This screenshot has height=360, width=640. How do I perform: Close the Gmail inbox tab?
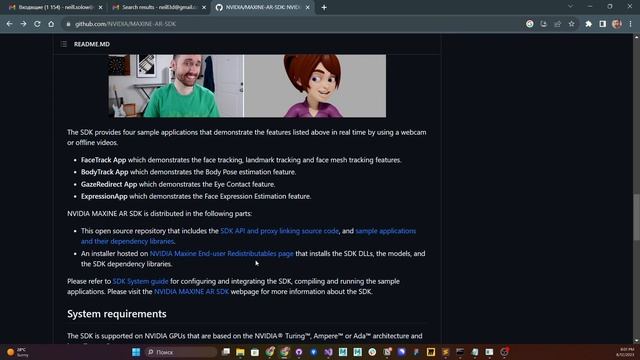pos(100,7)
